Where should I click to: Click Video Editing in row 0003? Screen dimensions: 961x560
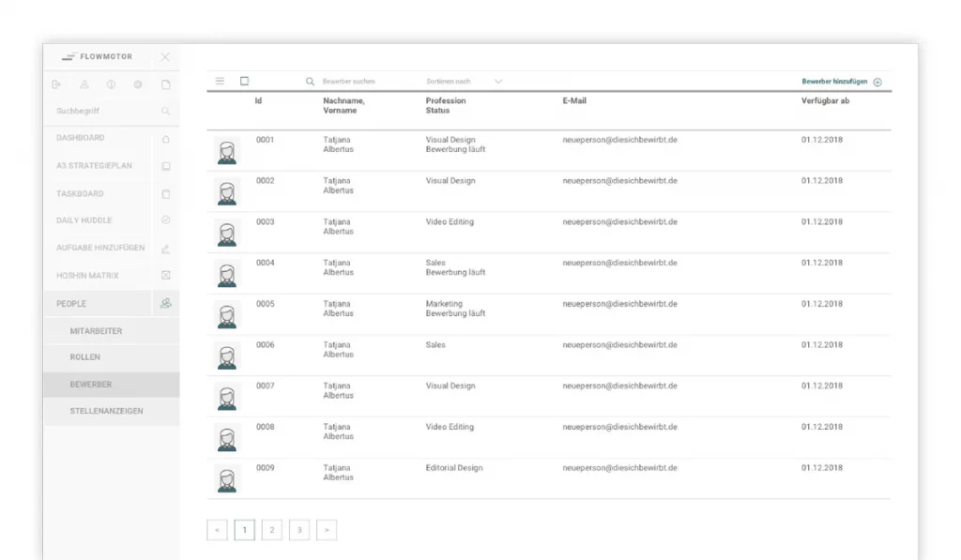pyautogui.click(x=450, y=221)
